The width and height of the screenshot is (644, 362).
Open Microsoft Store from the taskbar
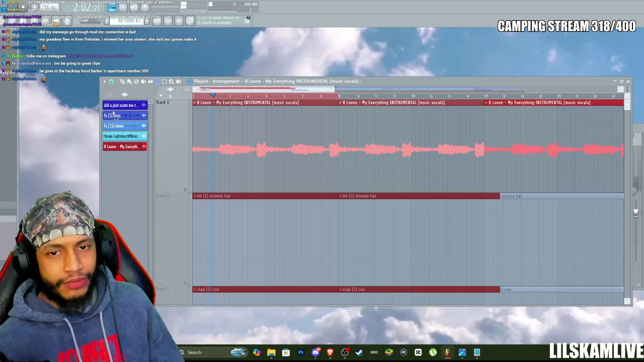click(x=286, y=352)
